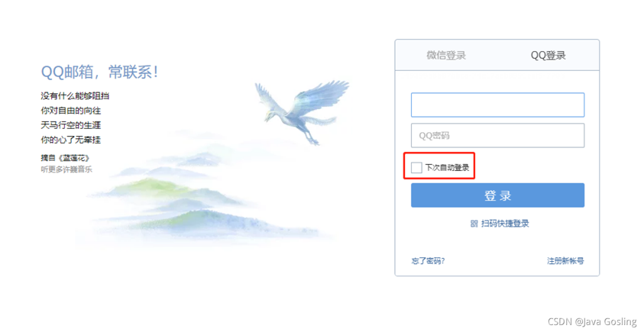644x332 pixels.
Task: Click the misty green mountain illustration
Action: coord(205,197)
